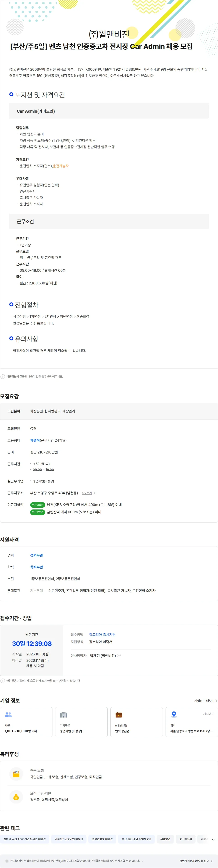This screenshot has height=868, width=218.
Task: Select tag 부산·울산·경남 지역채용관
Action: click(136, 839)
